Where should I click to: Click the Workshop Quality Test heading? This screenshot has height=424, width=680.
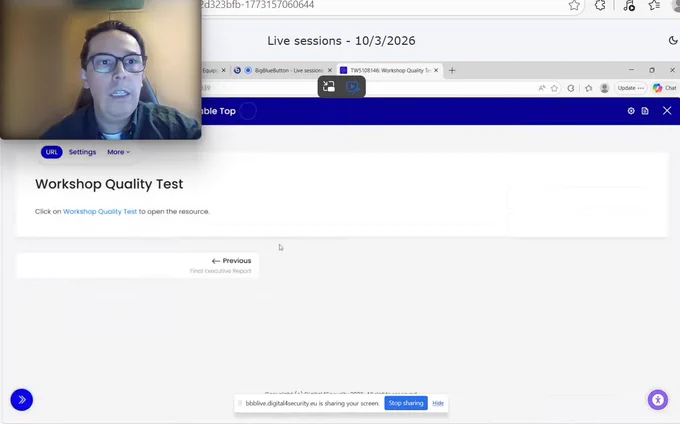pos(109,184)
